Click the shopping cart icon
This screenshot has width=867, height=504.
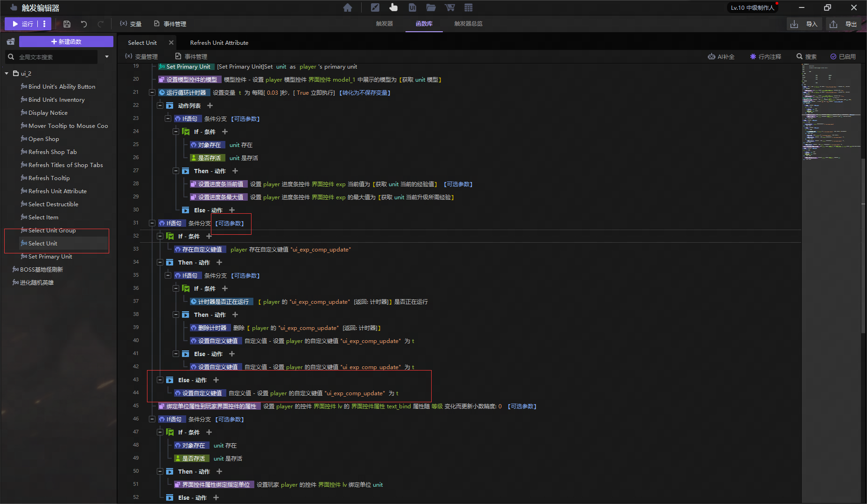pos(449,7)
